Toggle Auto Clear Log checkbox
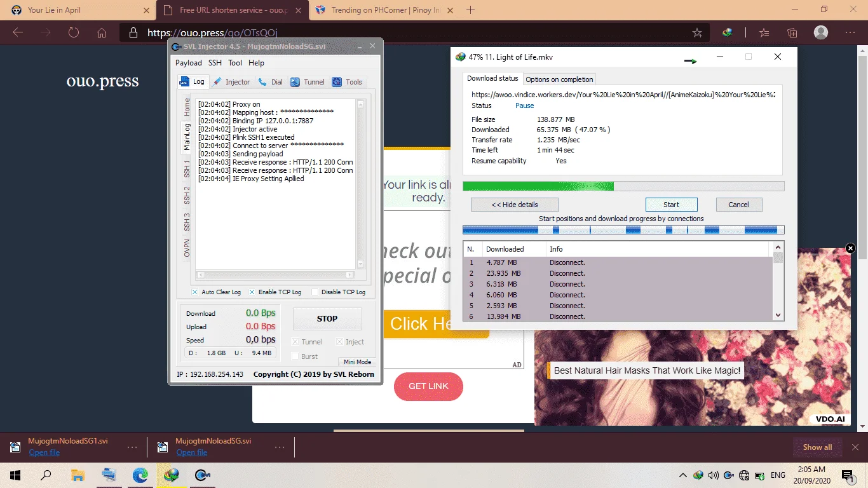The height and width of the screenshot is (488, 868). pyautogui.click(x=195, y=292)
